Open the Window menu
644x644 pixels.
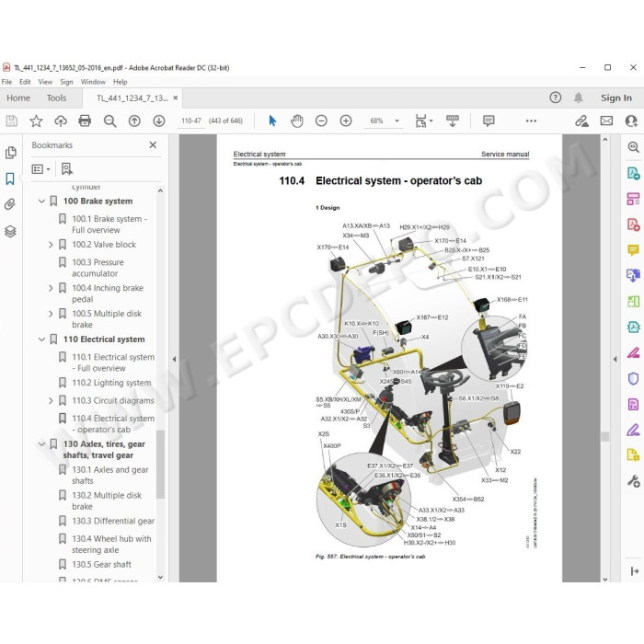click(93, 82)
